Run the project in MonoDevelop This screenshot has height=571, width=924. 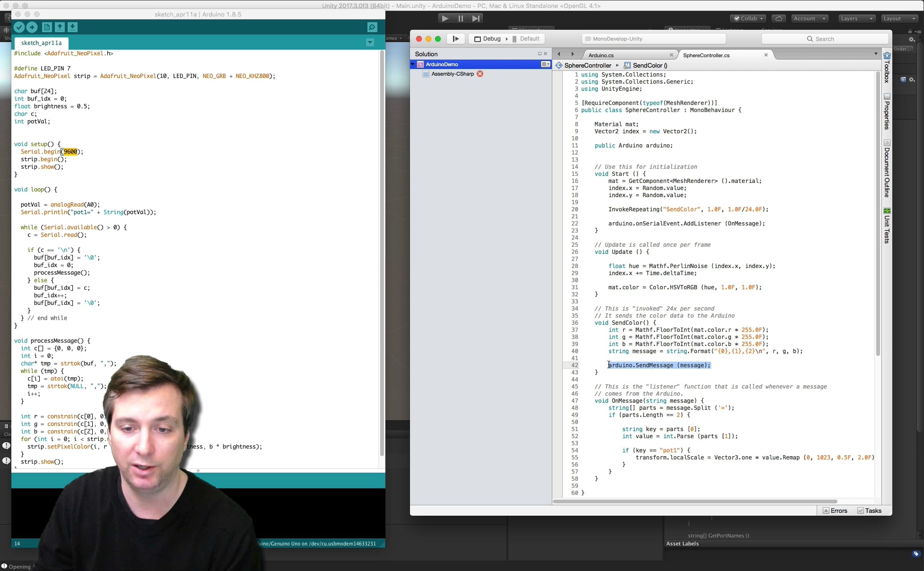tap(455, 38)
